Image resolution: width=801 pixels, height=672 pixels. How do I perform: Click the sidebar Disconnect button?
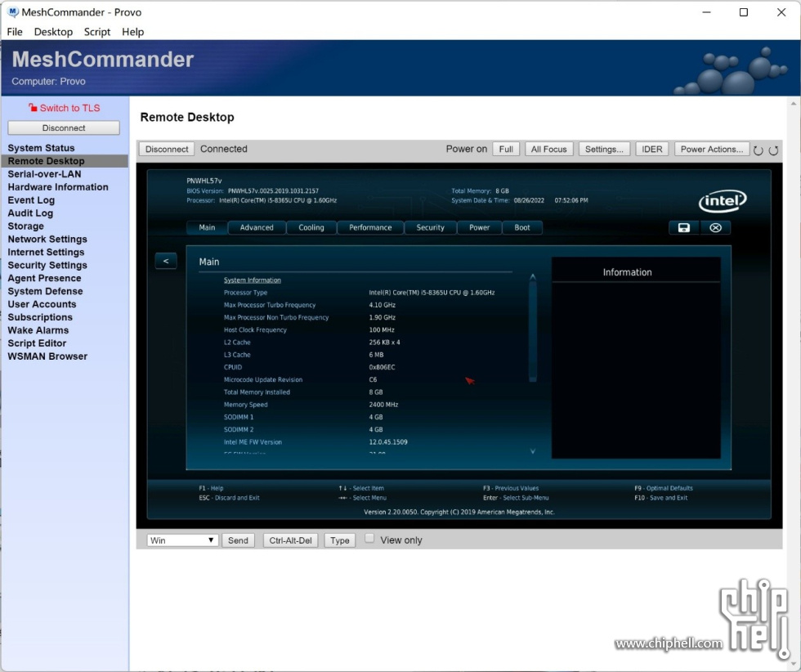(x=64, y=128)
